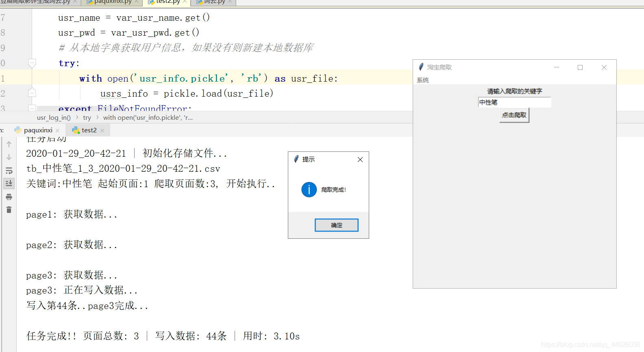Switch to the paquxinxi run tab

(37, 130)
